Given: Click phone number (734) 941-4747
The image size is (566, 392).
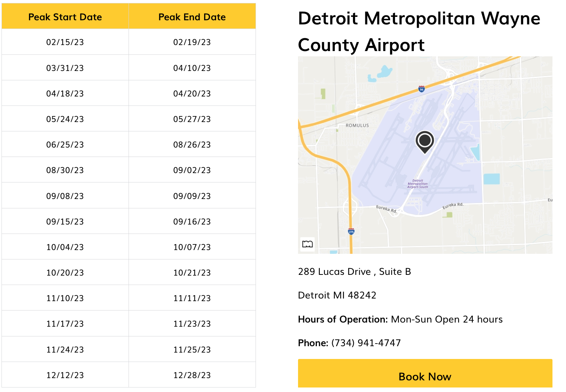Looking at the screenshot, I should [366, 343].
